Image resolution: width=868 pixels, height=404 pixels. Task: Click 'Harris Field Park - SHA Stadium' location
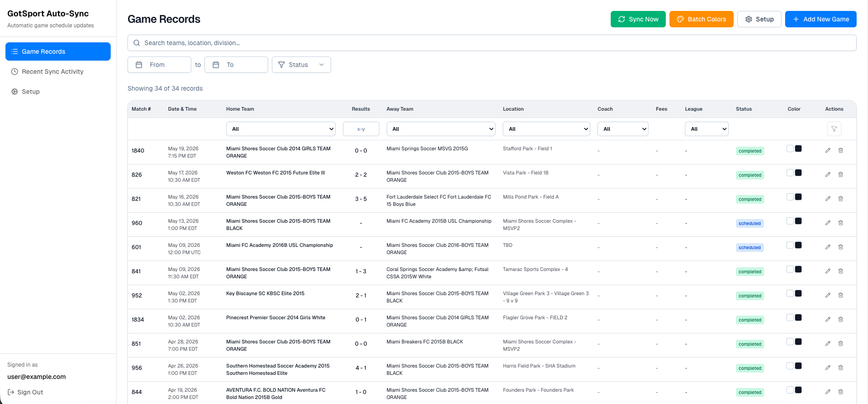(x=539, y=366)
